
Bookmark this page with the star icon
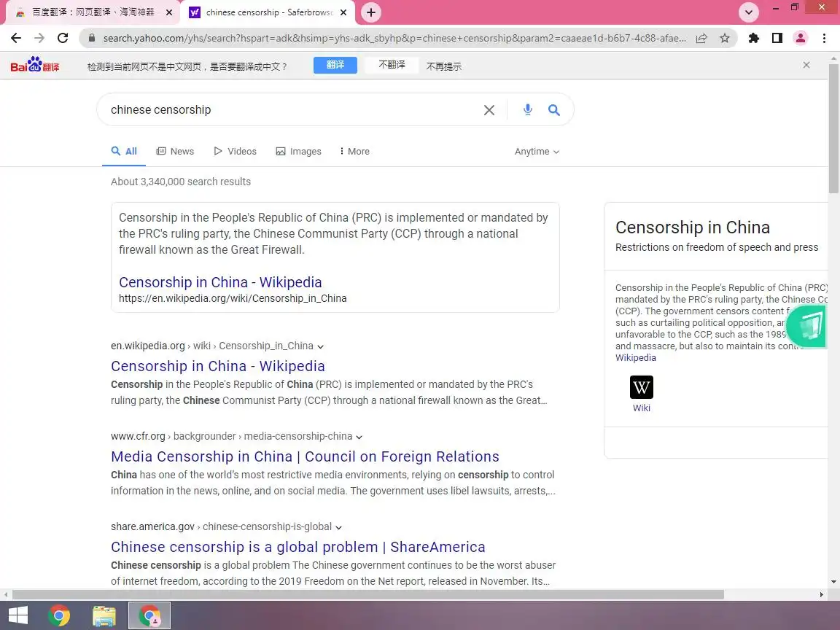tap(725, 38)
